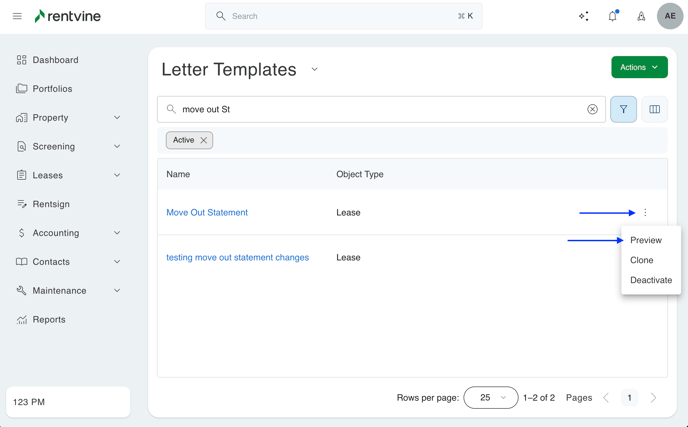
Task: Expand the Property sidebar section
Action: [117, 118]
